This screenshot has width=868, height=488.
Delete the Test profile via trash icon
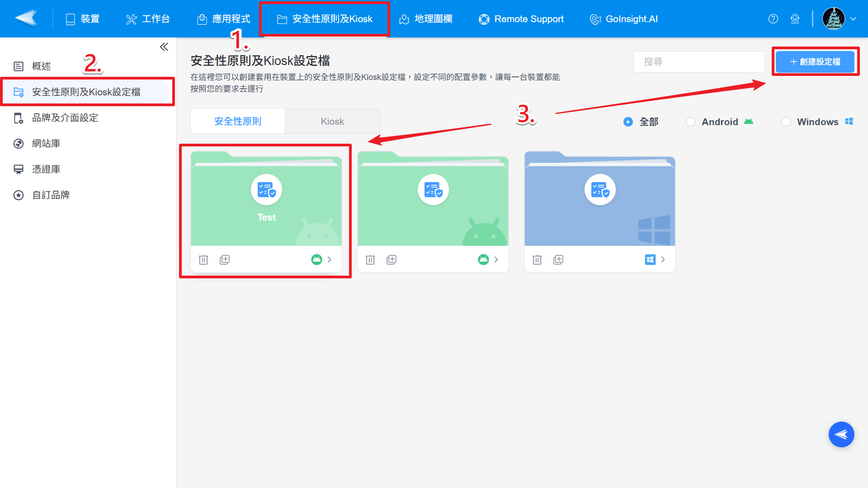click(203, 260)
